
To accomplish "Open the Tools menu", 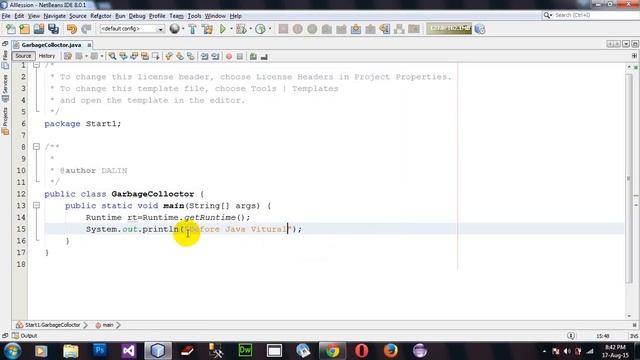I will [194, 16].
